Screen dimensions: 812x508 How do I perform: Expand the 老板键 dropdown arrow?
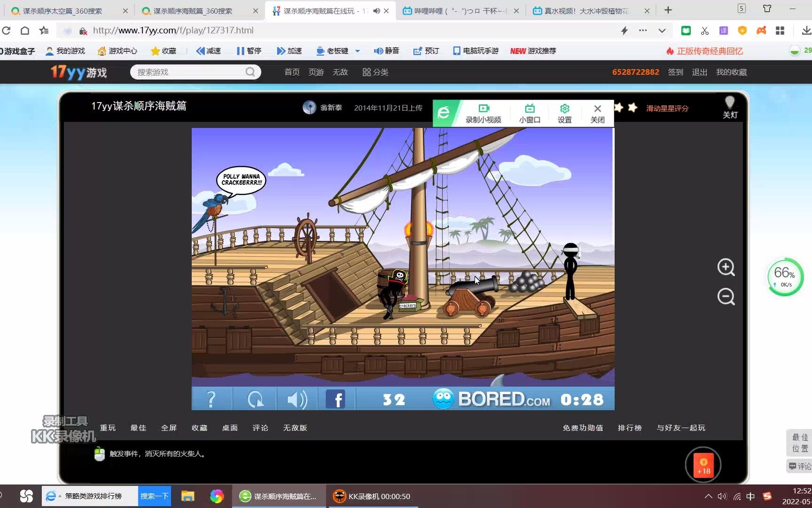pos(358,51)
